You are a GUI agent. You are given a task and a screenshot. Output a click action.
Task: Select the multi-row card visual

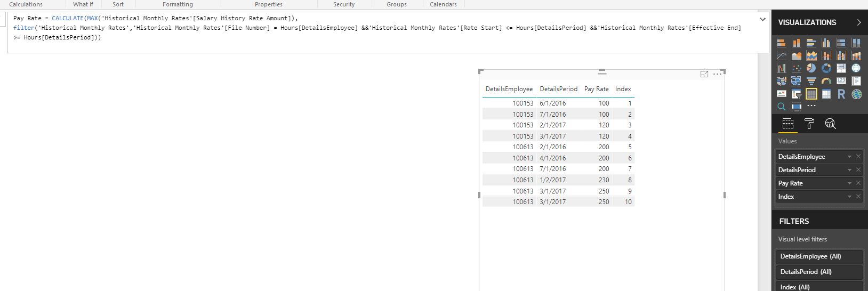coord(856,81)
